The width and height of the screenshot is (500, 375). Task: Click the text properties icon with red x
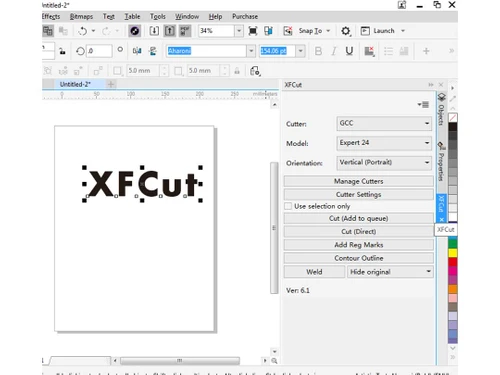click(369, 51)
